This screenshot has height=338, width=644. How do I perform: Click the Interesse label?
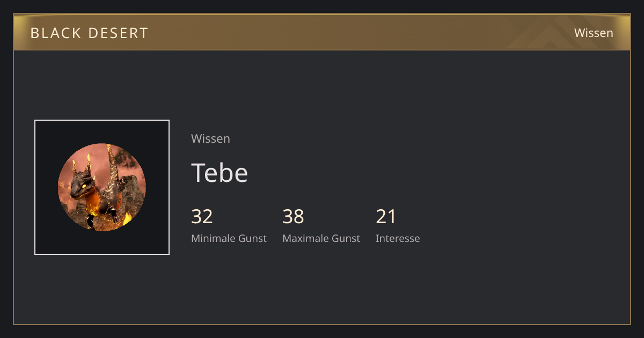pos(398,238)
